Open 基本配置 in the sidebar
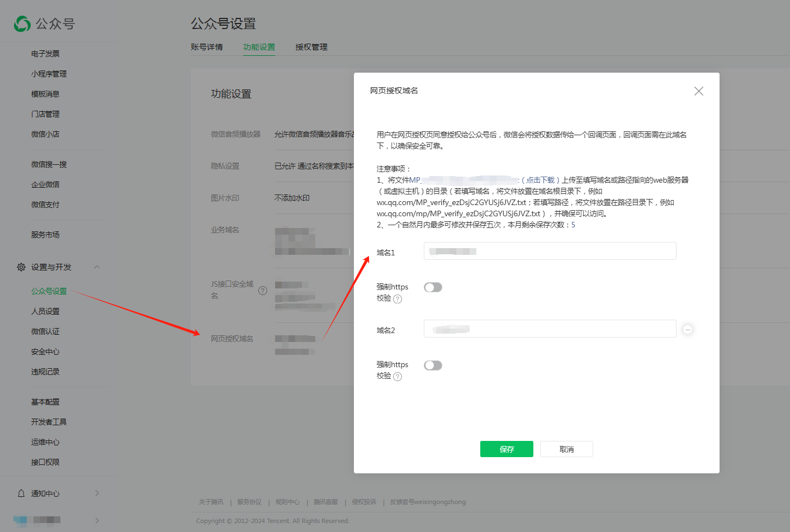790x532 pixels. point(45,402)
